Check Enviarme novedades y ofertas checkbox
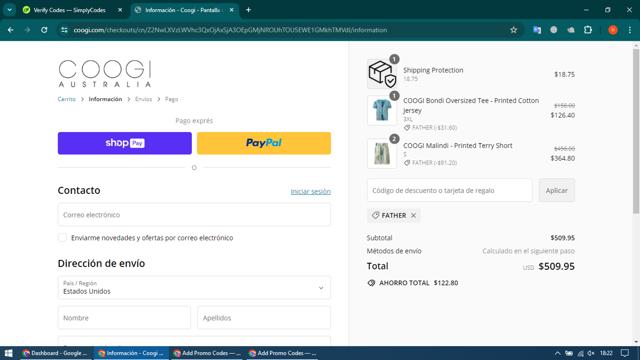 click(62, 238)
